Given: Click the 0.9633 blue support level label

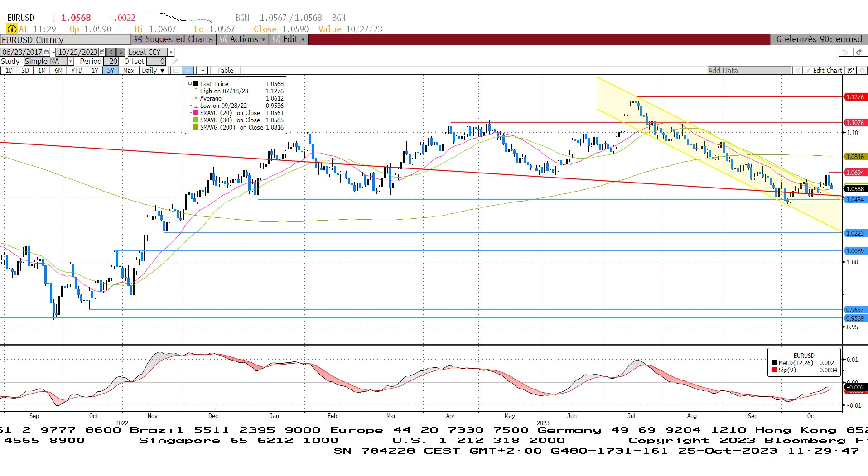Looking at the screenshot, I should click(x=855, y=310).
